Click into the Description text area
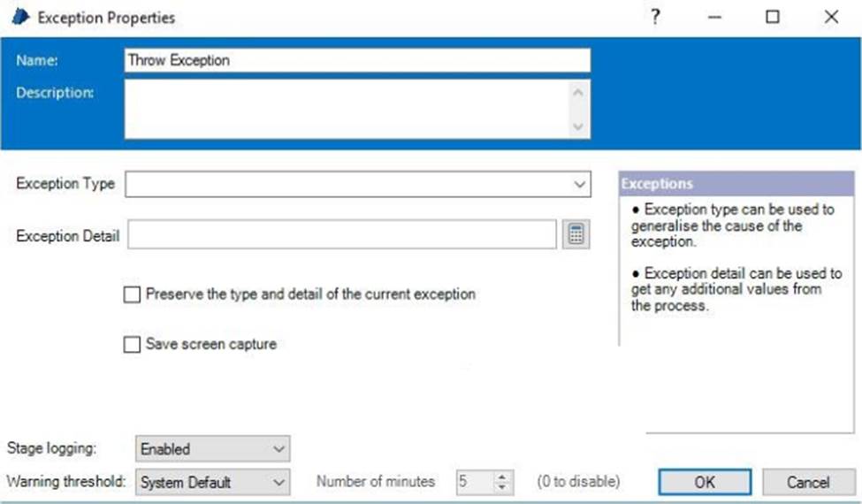The width and height of the screenshot is (862, 504). [x=345, y=109]
